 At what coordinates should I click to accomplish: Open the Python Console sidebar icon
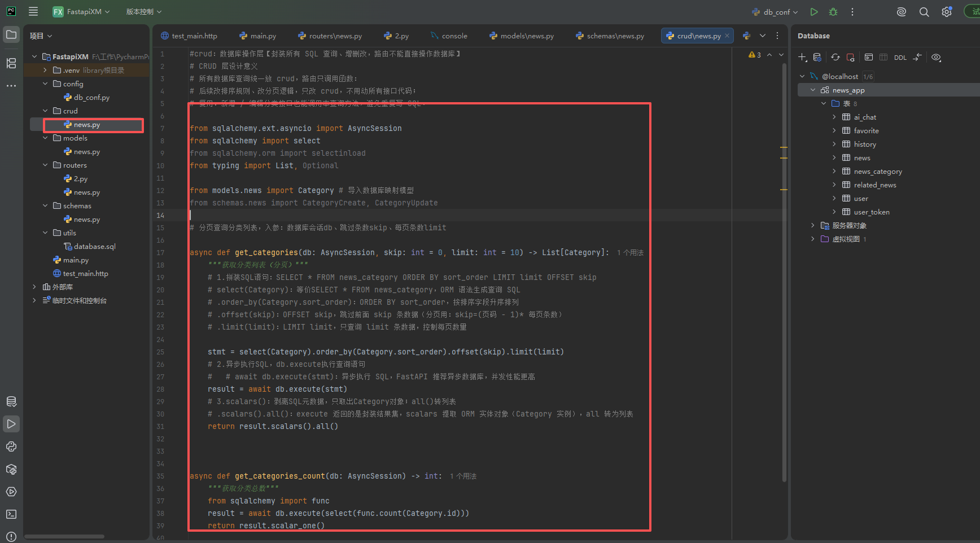coord(11,446)
